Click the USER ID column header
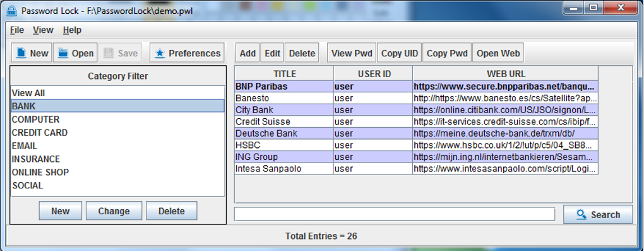Viewport: 644px width, 251px height. (373, 73)
